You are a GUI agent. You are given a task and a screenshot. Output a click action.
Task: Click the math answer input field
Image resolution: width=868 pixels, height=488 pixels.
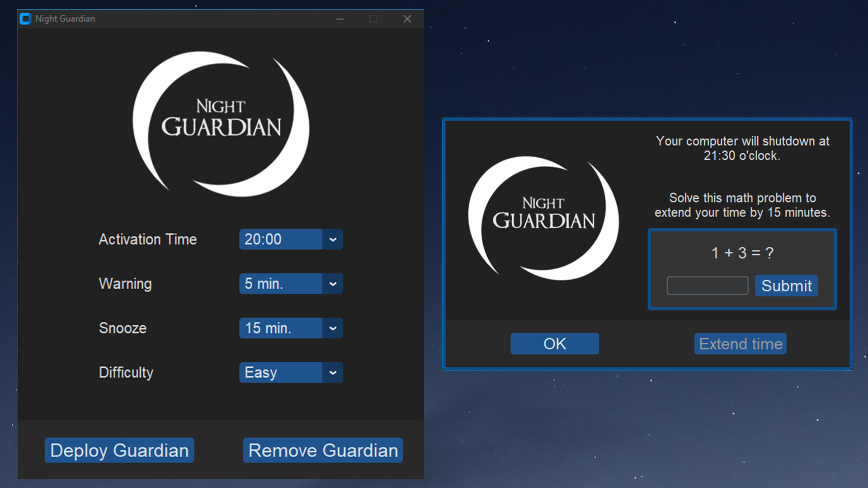(705, 286)
